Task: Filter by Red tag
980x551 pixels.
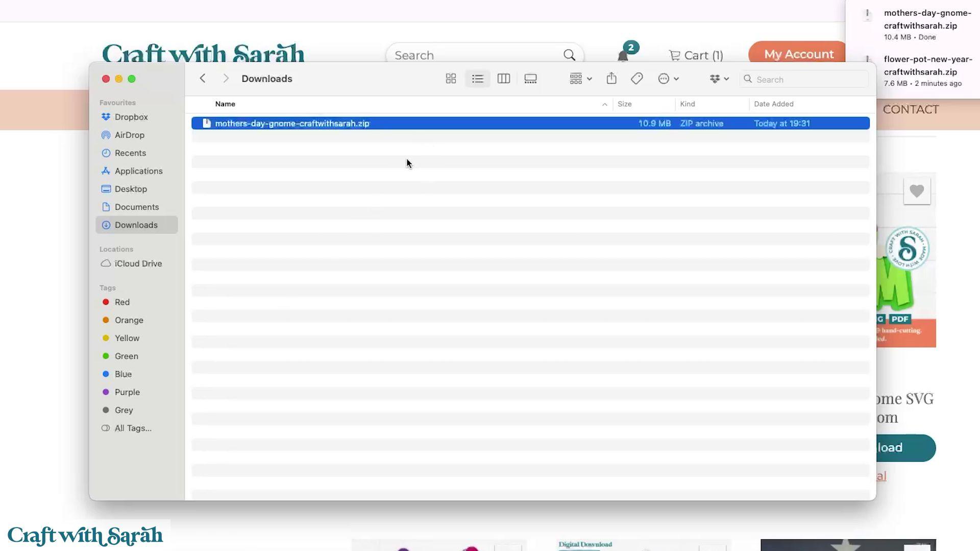Action: pyautogui.click(x=136, y=302)
